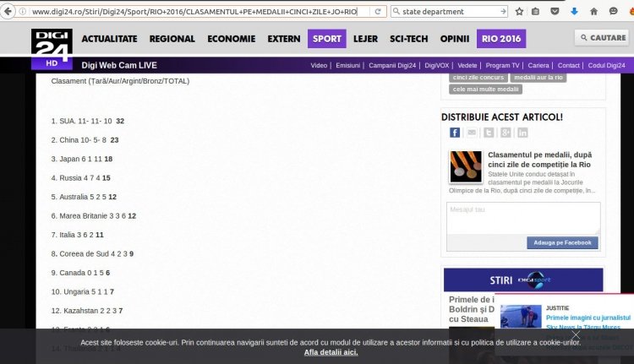Image resolution: width=634 pixels, height=364 pixels.
Task: Open the Emisiuni link
Action: pos(347,65)
